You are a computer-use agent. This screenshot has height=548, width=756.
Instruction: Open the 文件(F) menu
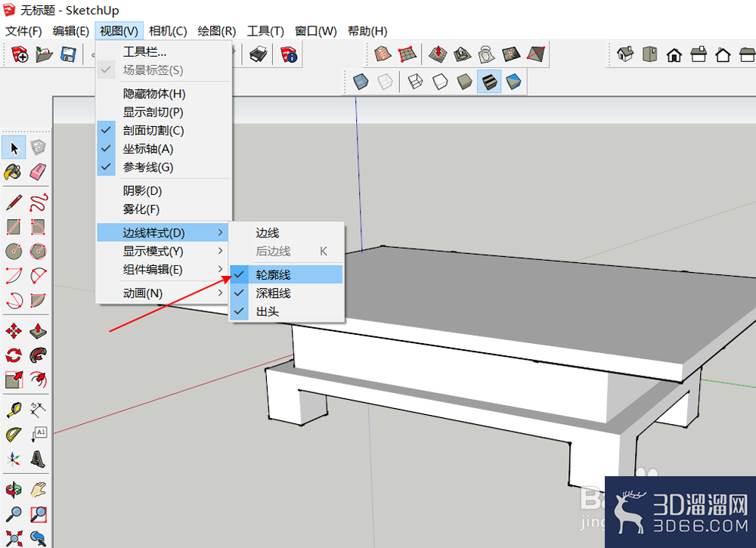(x=23, y=31)
